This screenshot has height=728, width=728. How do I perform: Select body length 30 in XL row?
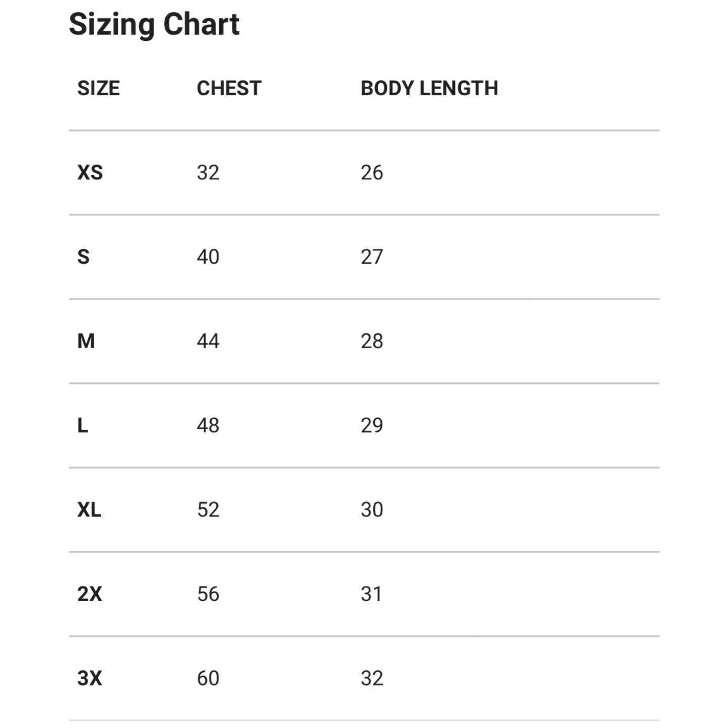(x=372, y=510)
